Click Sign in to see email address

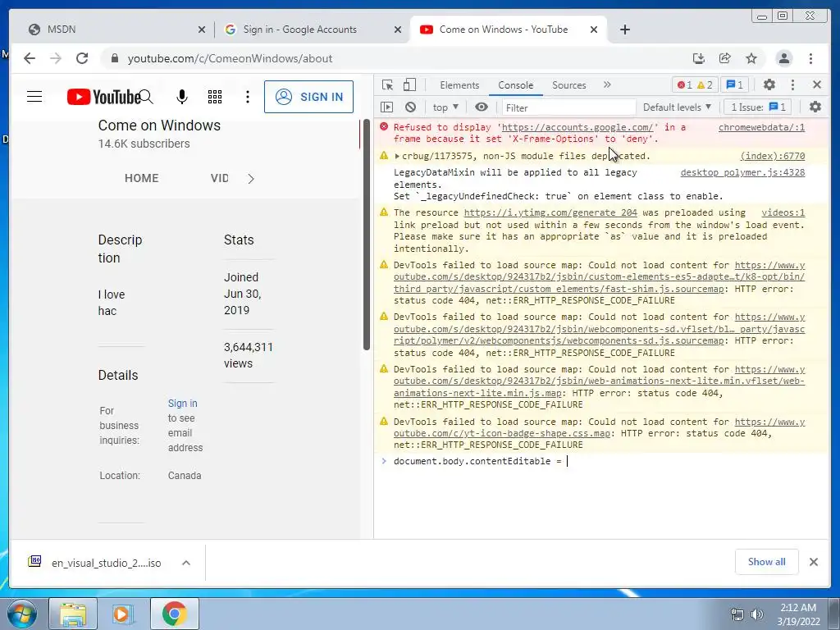click(183, 403)
